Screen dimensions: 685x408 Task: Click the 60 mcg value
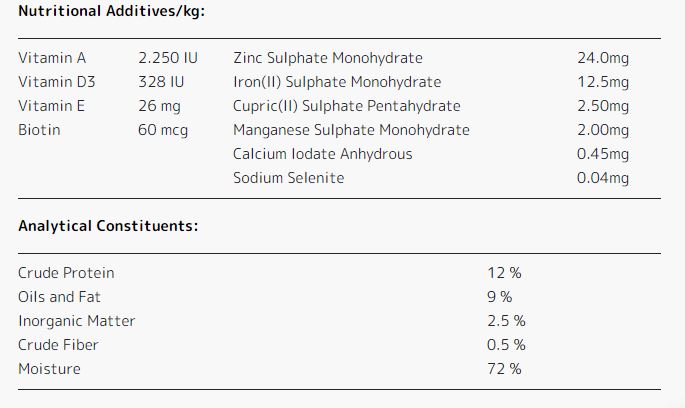coord(163,130)
